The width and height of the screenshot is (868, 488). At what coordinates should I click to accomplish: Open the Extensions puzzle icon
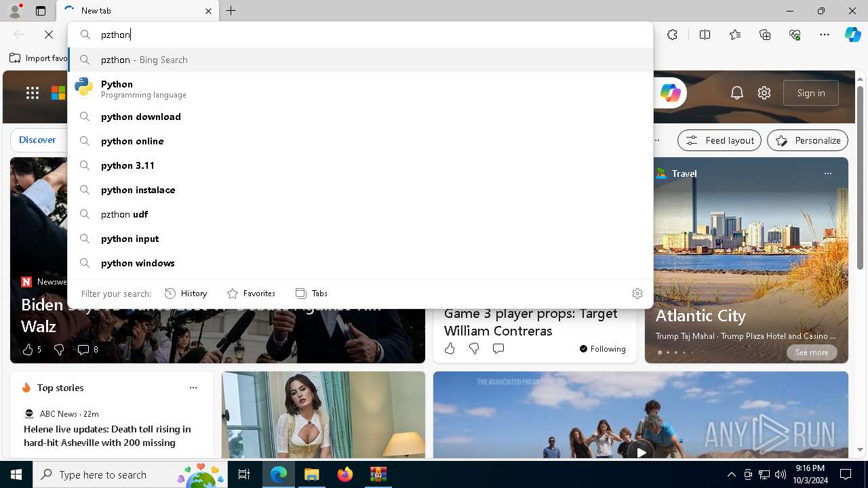click(x=672, y=35)
